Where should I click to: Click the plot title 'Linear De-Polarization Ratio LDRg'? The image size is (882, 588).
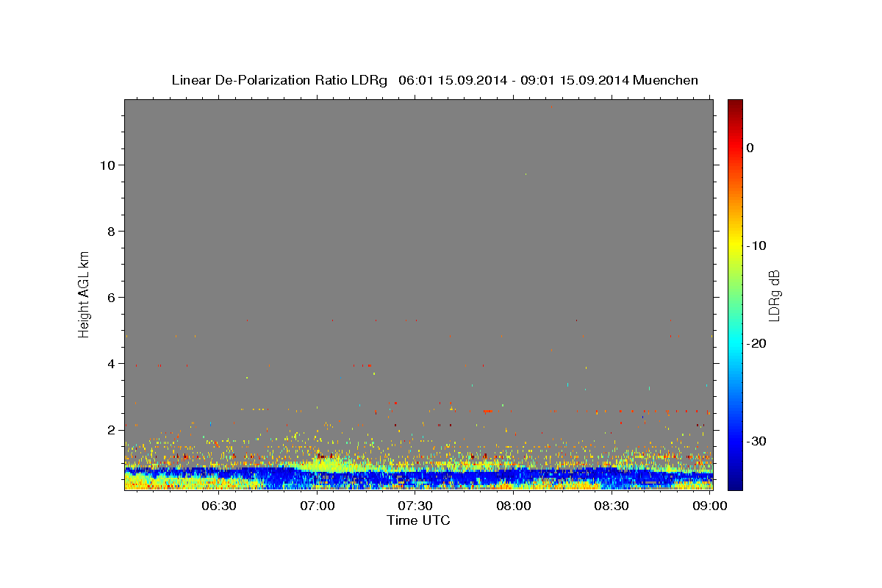[x=279, y=80]
